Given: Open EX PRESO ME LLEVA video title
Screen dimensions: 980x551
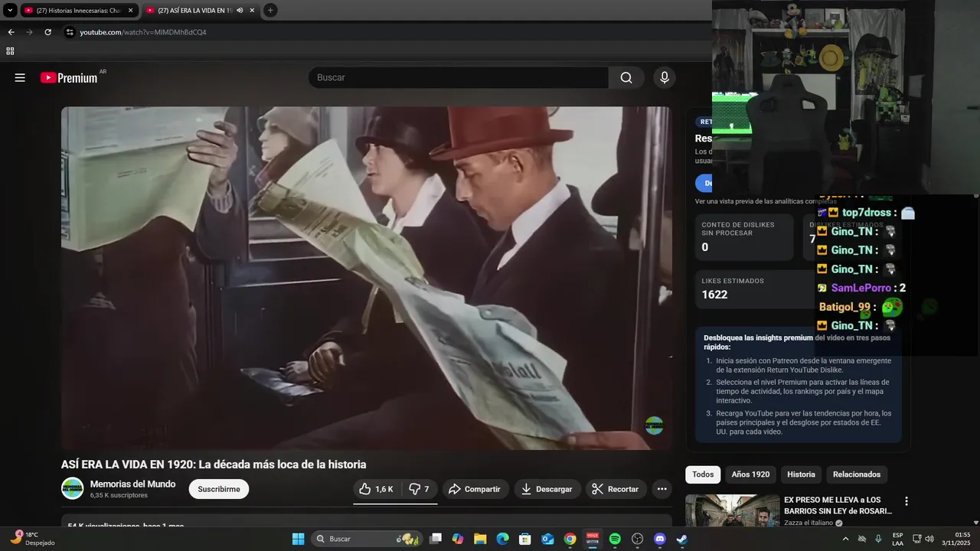Looking at the screenshot, I should coord(838,505).
